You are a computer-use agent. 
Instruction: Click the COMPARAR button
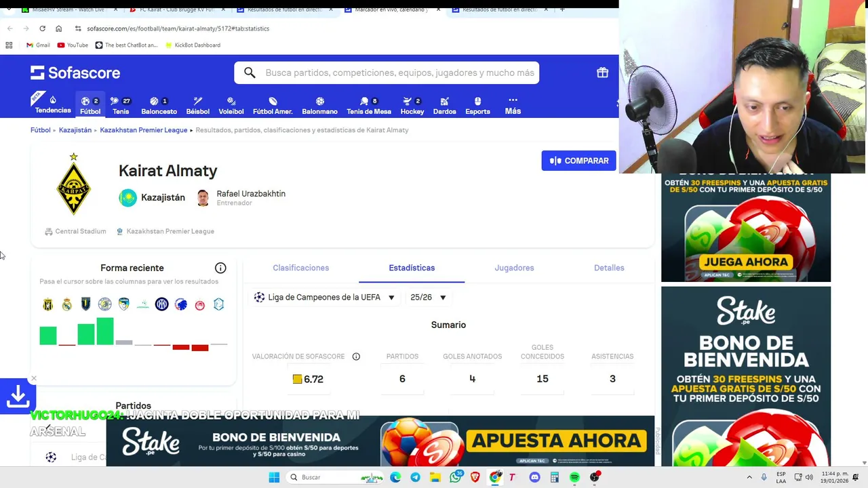(x=578, y=161)
